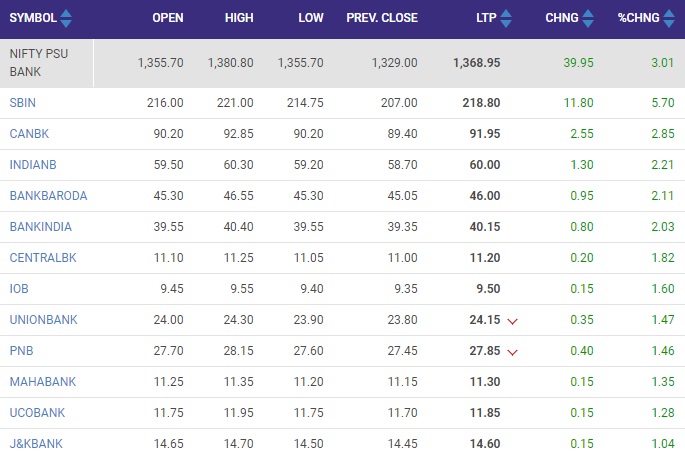Select the NIFTY PSU BANK index row
The height and width of the screenshot is (455, 685).
coord(342,63)
